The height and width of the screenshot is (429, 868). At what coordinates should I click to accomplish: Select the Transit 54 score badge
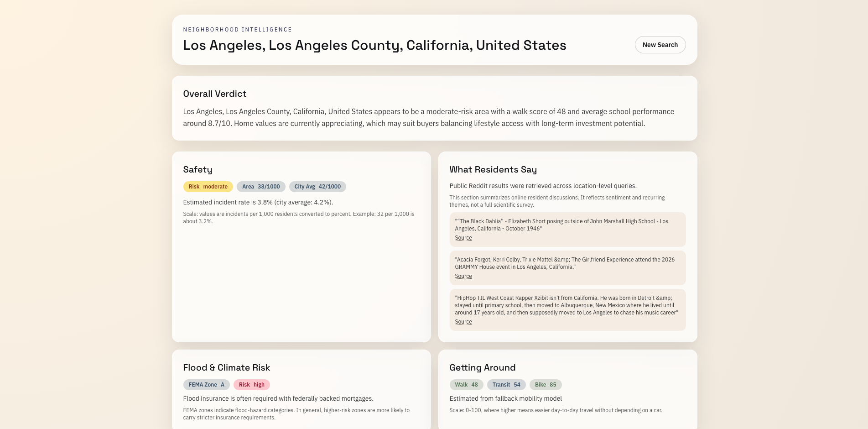[x=506, y=385]
